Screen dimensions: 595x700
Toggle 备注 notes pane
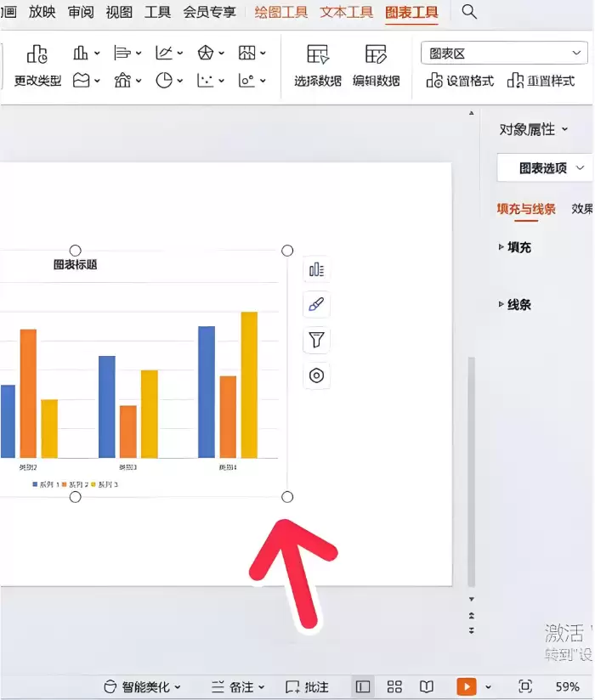(238, 686)
